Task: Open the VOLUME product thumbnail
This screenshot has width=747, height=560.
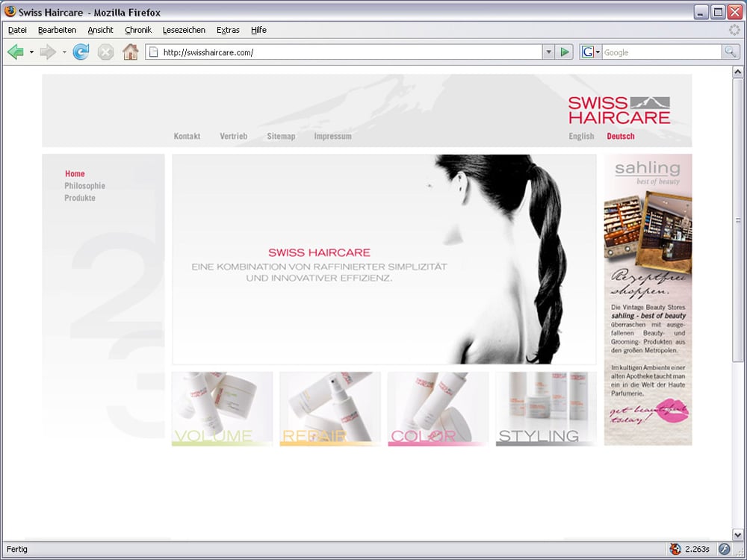Action: 222,409
